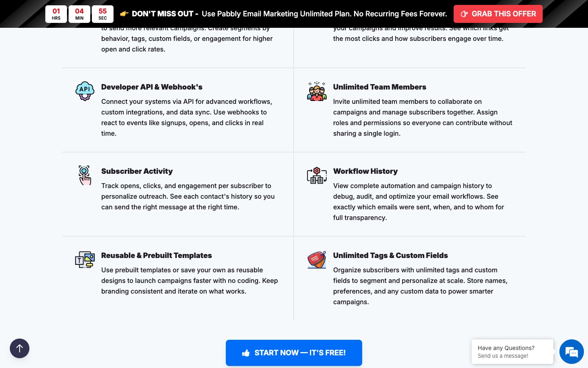The width and height of the screenshot is (588, 368).
Task: Click the 'Unlimited Tags & Custom Fields' heading
Action: [390, 256]
